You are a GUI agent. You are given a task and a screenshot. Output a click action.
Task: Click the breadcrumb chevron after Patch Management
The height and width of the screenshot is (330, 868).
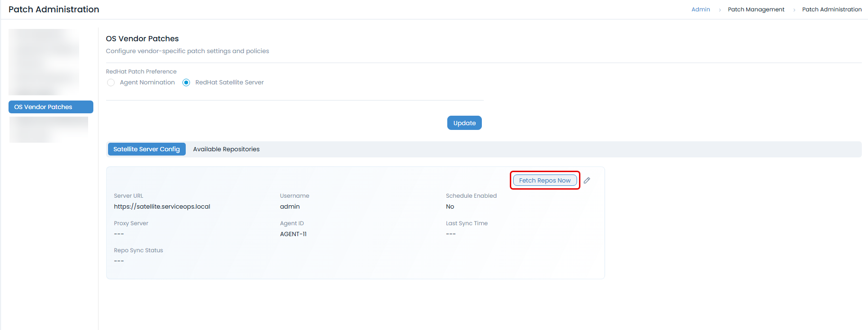pos(794,10)
